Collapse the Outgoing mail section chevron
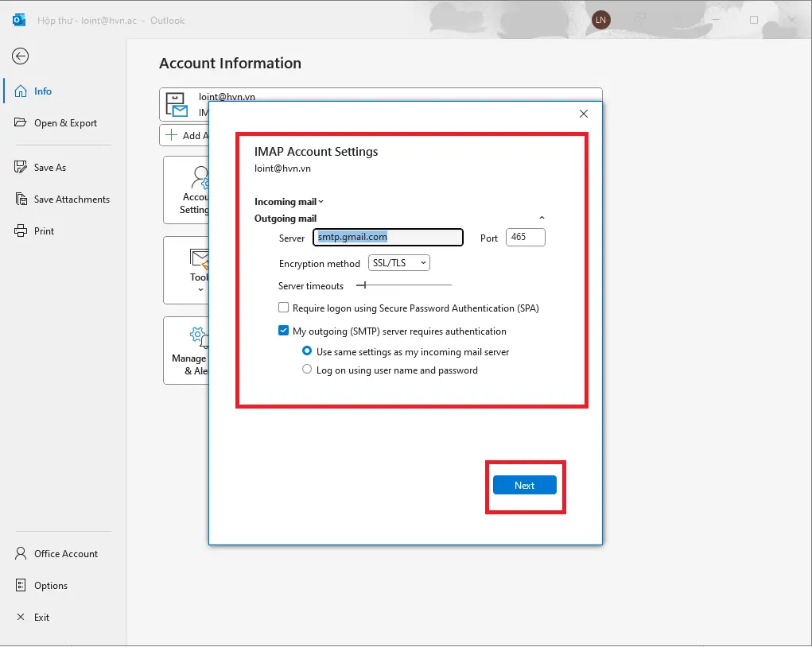Viewport: 812px width, 647px height. click(x=542, y=218)
